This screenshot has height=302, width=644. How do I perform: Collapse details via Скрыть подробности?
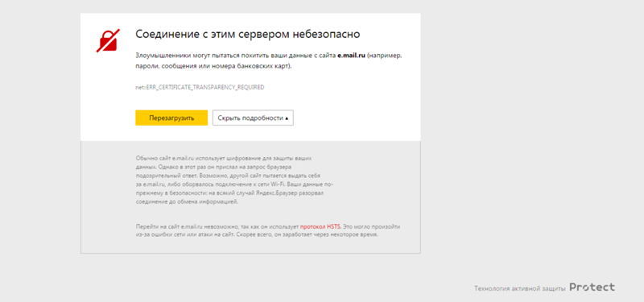[x=253, y=118]
